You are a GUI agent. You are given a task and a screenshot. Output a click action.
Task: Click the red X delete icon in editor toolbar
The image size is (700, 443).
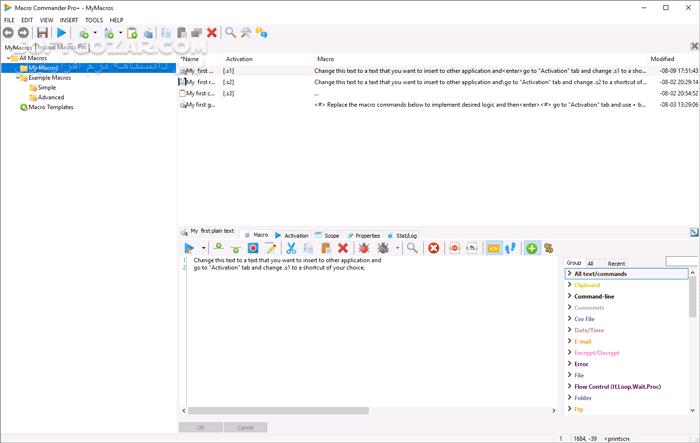click(x=343, y=248)
